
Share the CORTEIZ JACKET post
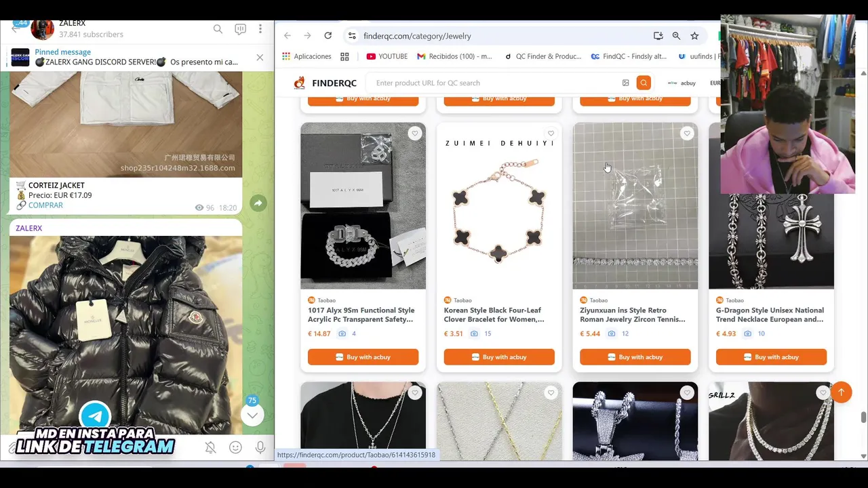258,203
